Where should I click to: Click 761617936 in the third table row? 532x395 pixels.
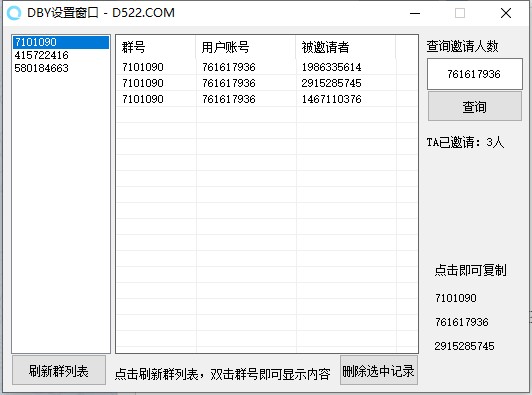coord(229,99)
